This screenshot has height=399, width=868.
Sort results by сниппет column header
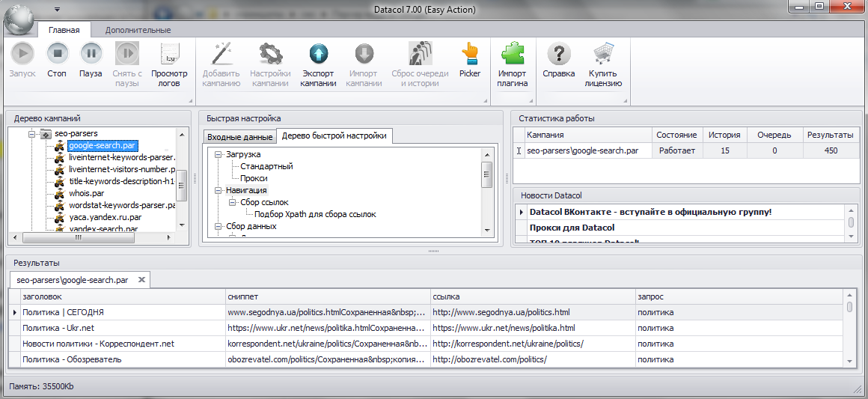tap(328, 297)
